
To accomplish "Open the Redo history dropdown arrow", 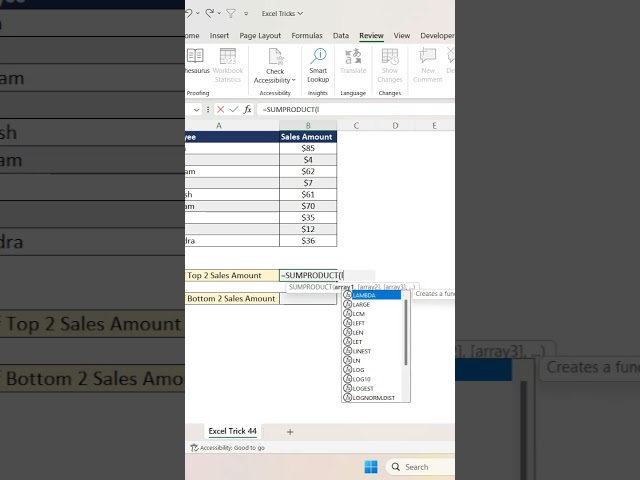I will click(219, 13).
